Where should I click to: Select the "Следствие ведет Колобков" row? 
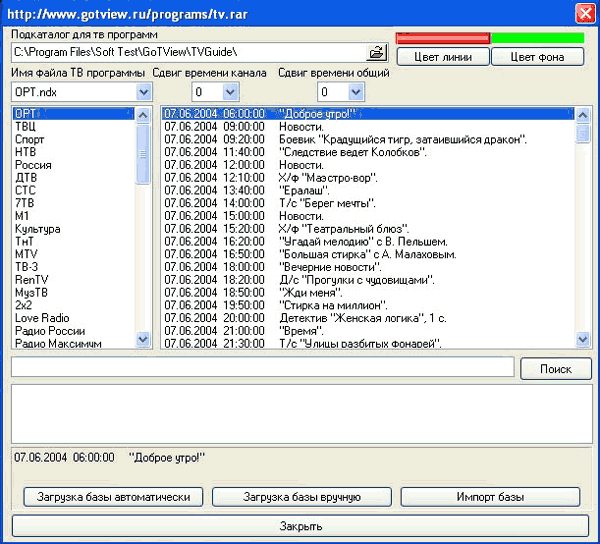368,152
